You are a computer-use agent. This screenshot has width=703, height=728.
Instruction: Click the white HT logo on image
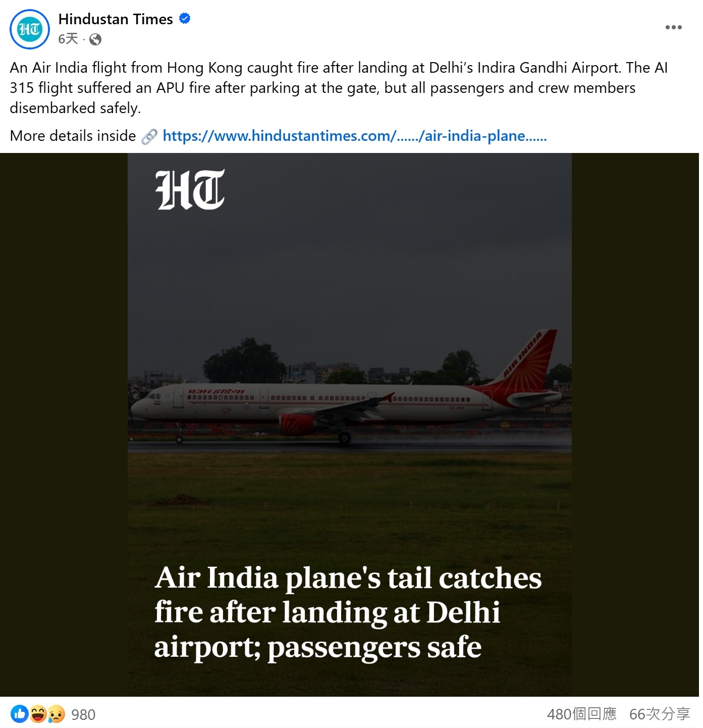[190, 189]
